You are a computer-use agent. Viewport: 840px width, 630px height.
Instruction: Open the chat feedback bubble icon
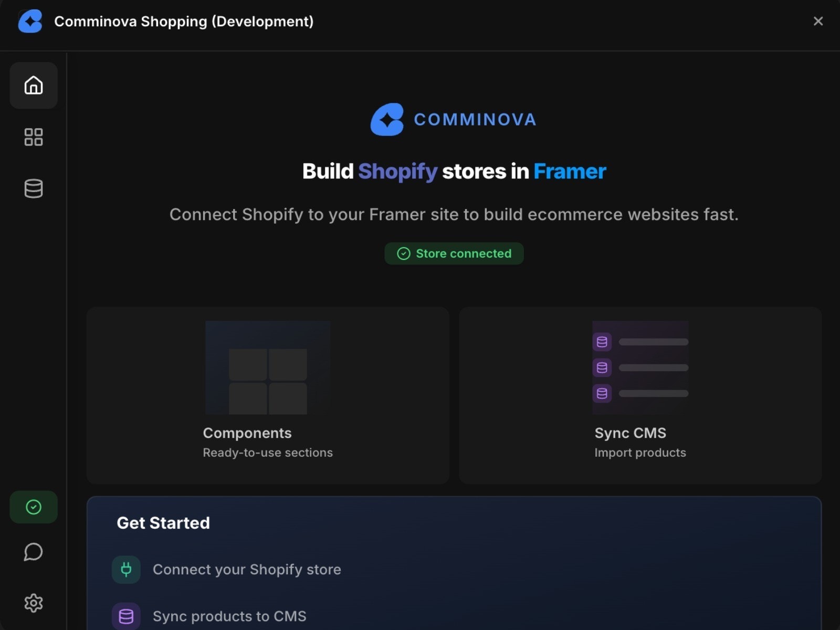coord(34,552)
